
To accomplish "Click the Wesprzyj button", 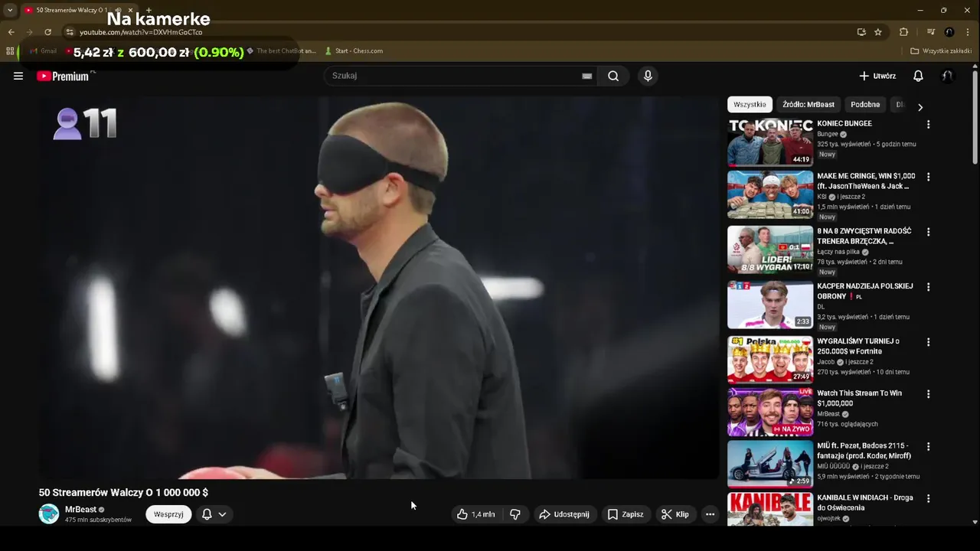I will 168,514.
